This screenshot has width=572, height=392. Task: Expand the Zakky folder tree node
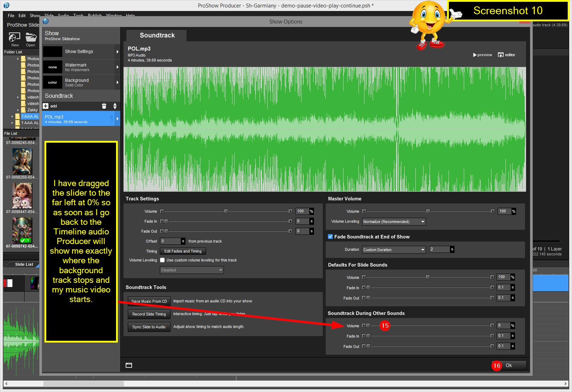(18, 110)
